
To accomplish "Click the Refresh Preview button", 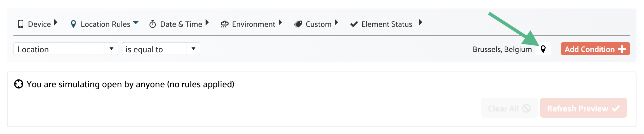I will click(x=583, y=108).
